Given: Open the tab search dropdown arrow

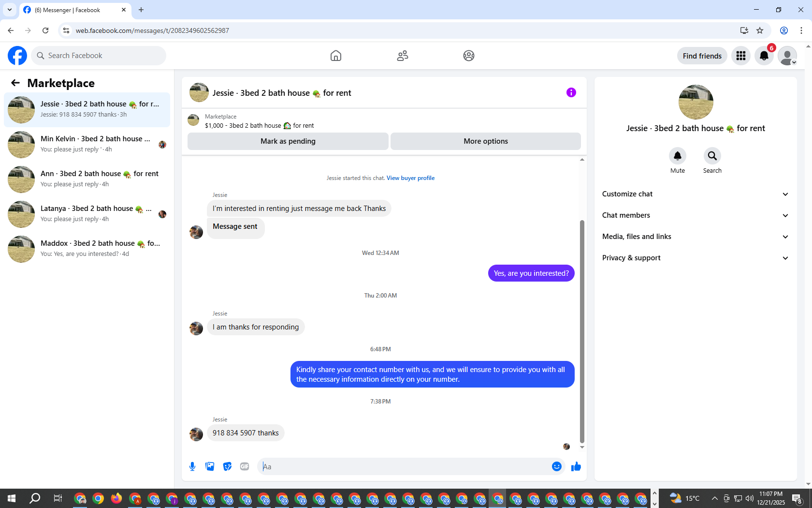Looking at the screenshot, I should [10, 10].
